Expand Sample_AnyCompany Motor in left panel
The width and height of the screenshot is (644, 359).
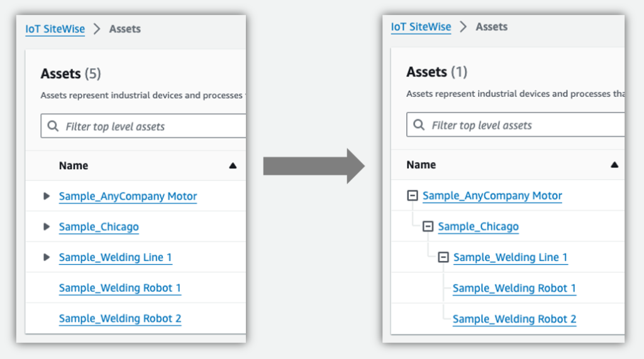47,196
